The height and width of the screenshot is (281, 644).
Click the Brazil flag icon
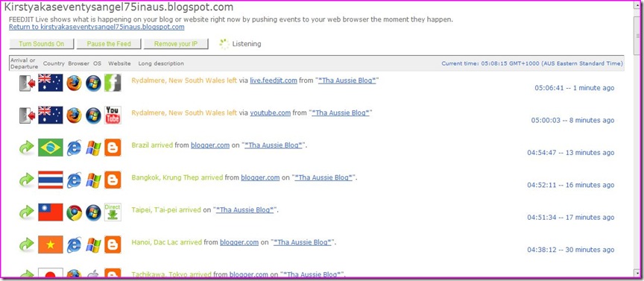tap(51, 148)
